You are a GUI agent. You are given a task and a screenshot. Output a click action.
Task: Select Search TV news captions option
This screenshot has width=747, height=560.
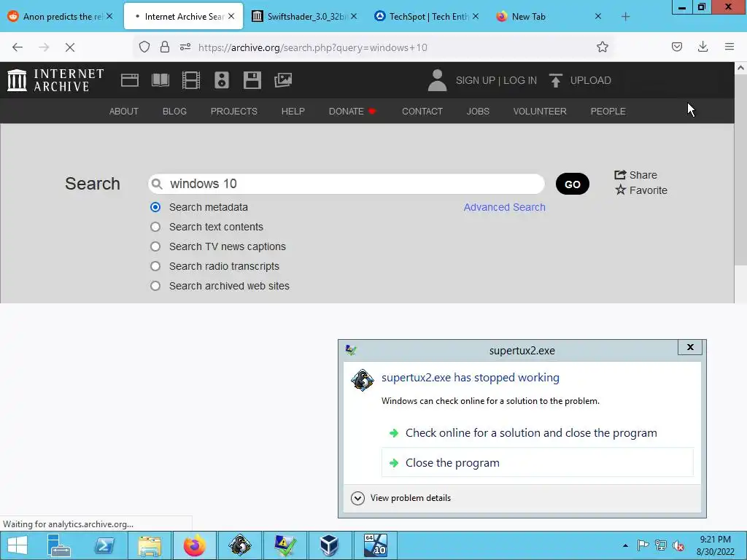155,246
